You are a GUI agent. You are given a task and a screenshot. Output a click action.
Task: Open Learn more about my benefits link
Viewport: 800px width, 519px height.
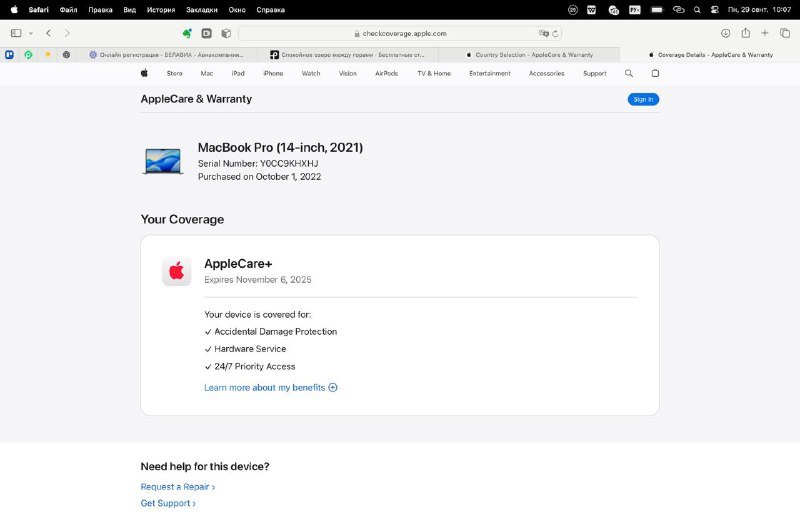coord(270,388)
